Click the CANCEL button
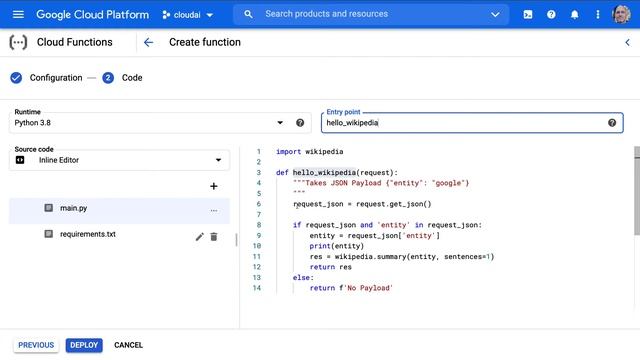 pos(129,345)
